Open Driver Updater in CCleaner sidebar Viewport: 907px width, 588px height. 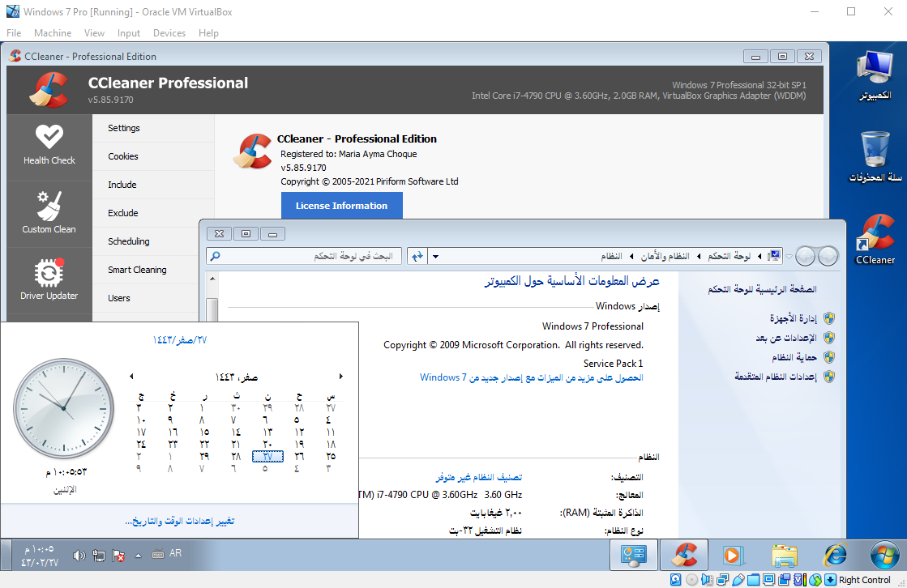pos(49,281)
